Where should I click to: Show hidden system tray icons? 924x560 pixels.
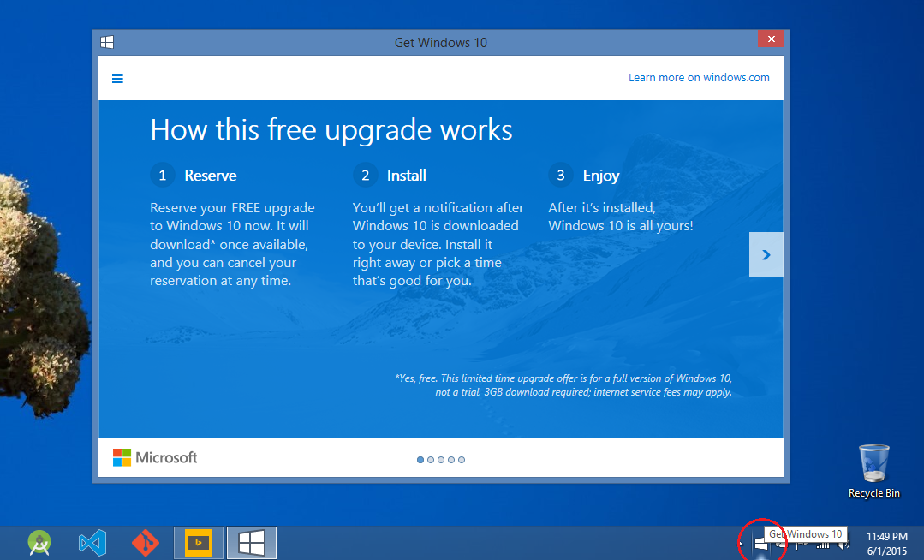742,544
